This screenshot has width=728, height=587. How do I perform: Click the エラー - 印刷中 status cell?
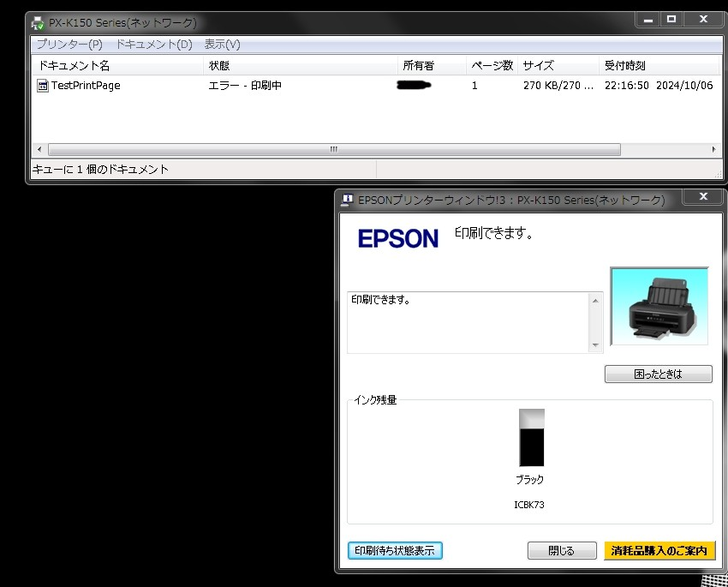click(x=245, y=86)
